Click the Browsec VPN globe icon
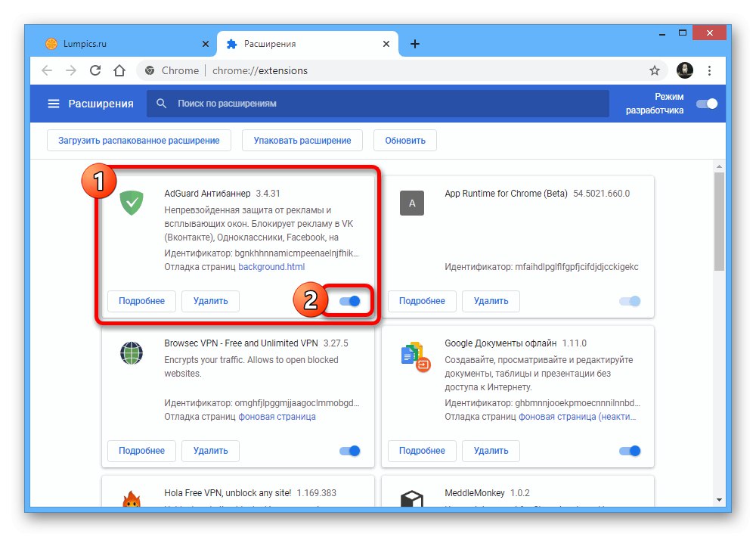 pos(132,352)
